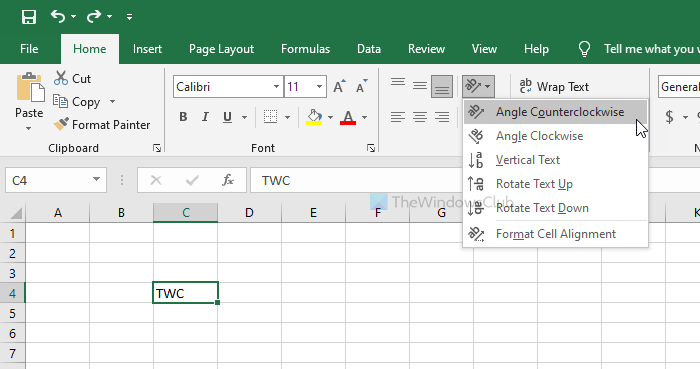700x369 pixels.
Task: Open Customize Quick Access Toolbar menu
Action: point(129,17)
